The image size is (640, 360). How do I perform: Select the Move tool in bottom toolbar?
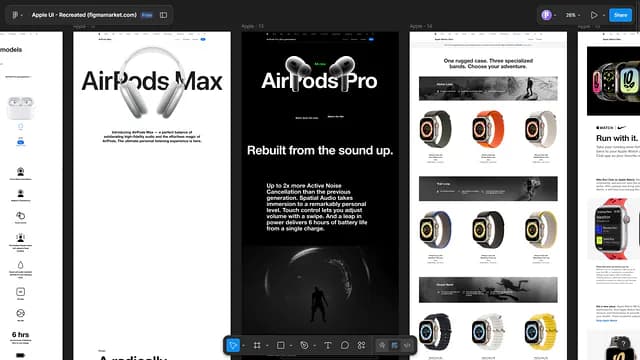[233, 345]
